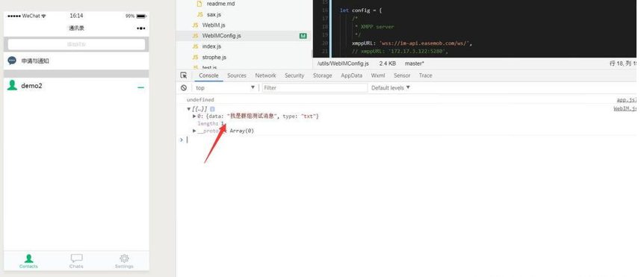Switch to the Network tab
644x277 pixels.
tap(265, 75)
